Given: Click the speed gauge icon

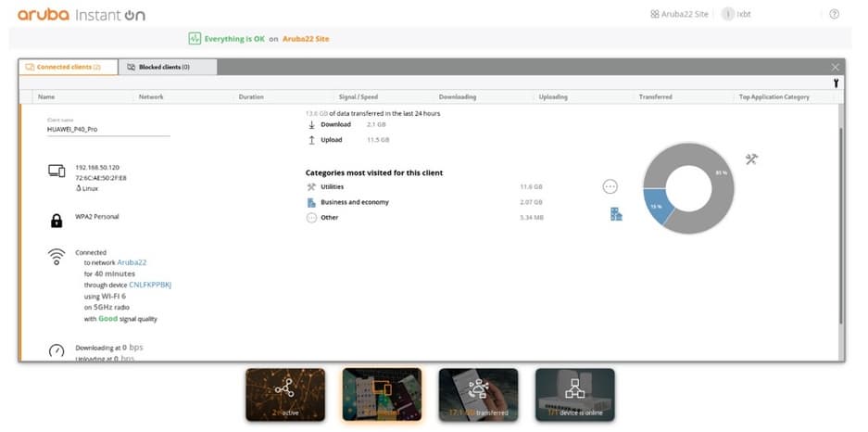Looking at the screenshot, I should pyautogui.click(x=57, y=350).
